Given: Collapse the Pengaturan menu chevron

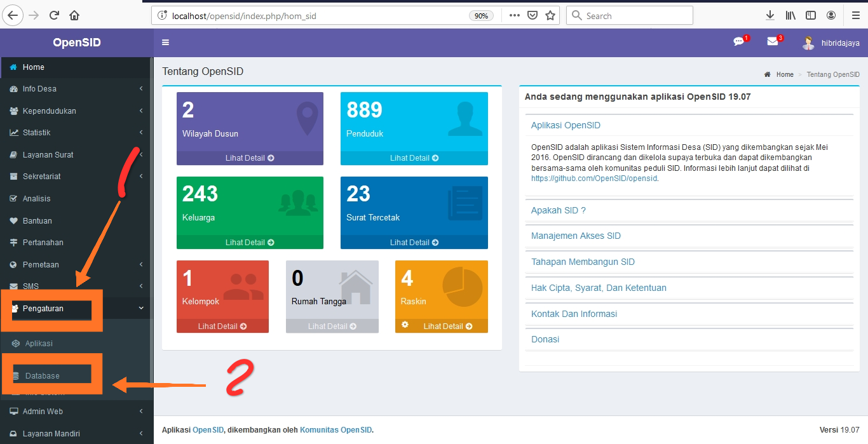Looking at the screenshot, I should (x=141, y=309).
